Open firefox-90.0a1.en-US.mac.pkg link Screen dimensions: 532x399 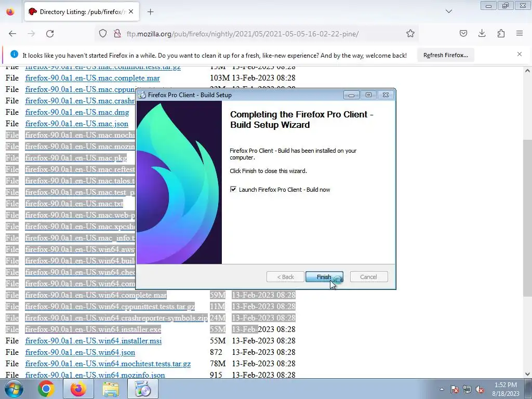click(x=76, y=158)
